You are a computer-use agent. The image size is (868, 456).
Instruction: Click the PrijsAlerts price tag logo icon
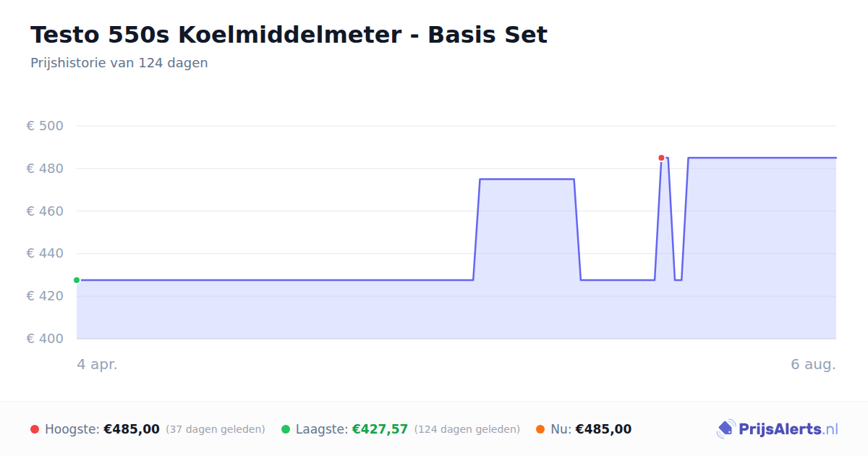[726, 429]
